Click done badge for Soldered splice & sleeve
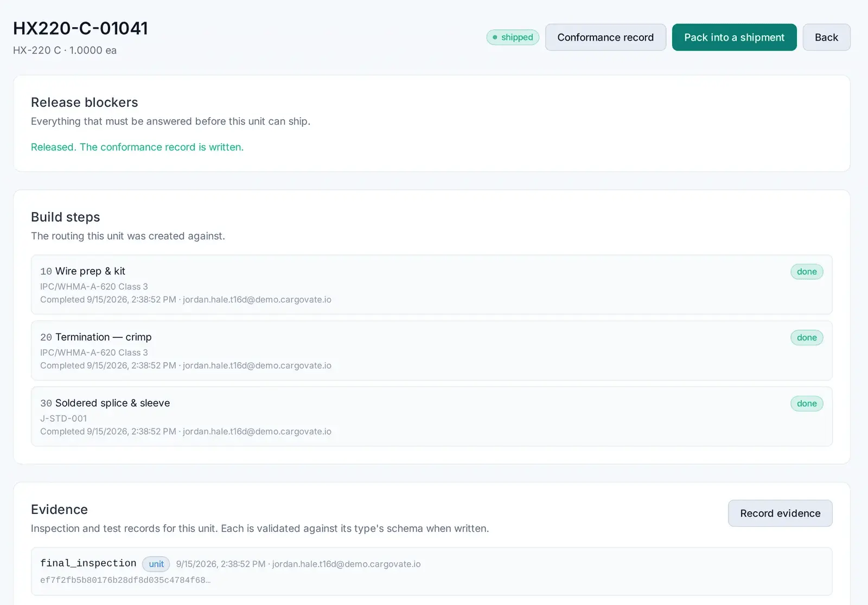868x605 pixels. (807, 404)
